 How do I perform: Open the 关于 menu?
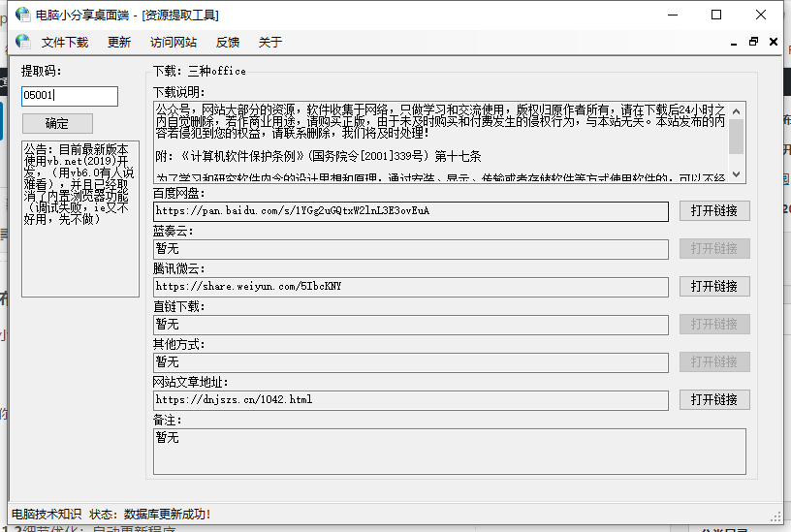coord(270,43)
